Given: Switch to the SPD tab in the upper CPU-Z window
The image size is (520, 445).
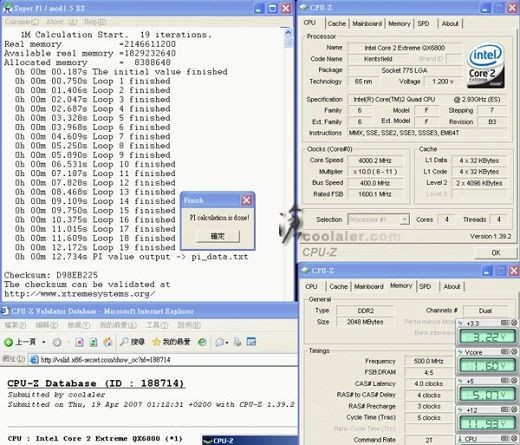Looking at the screenshot, I should click(x=423, y=24).
